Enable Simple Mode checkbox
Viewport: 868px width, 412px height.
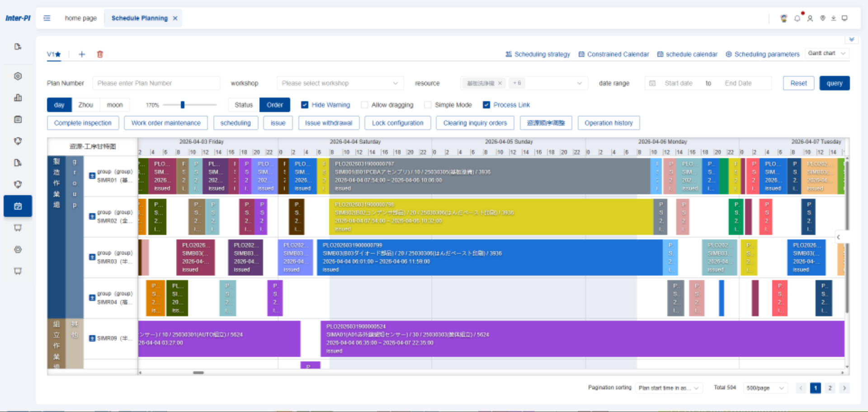(x=428, y=105)
